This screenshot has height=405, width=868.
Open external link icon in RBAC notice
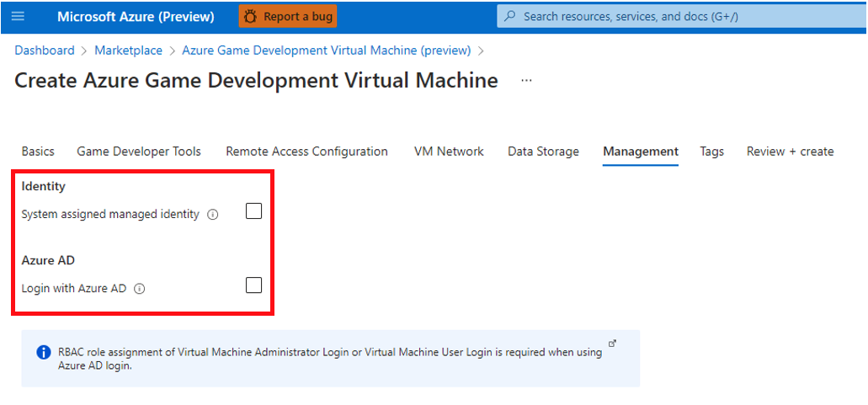(x=612, y=343)
